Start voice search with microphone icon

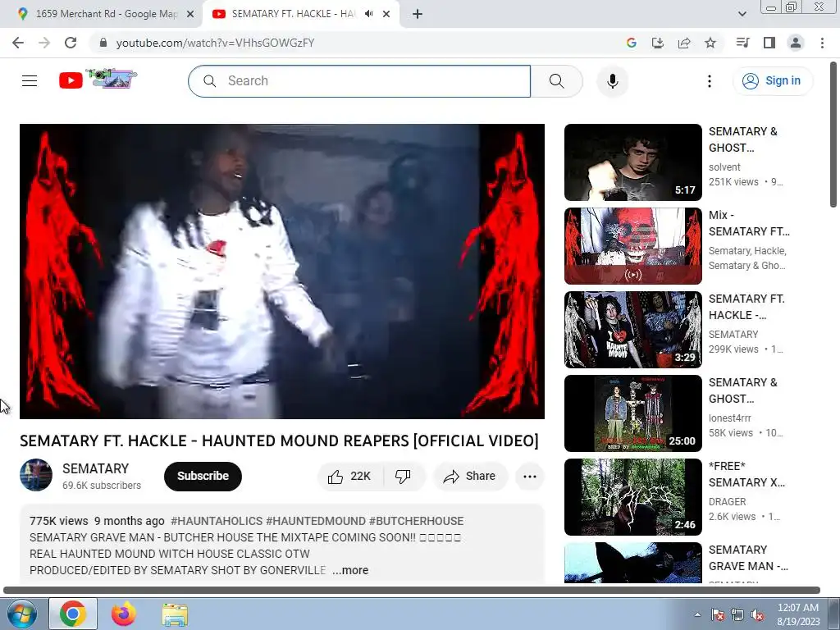click(612, 81)
